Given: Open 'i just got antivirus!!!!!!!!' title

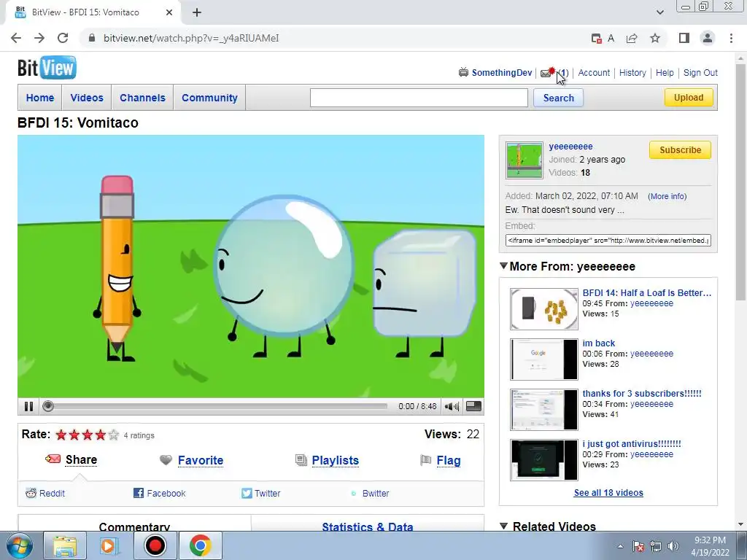Looking at the screenshot, I should (632, 444).
